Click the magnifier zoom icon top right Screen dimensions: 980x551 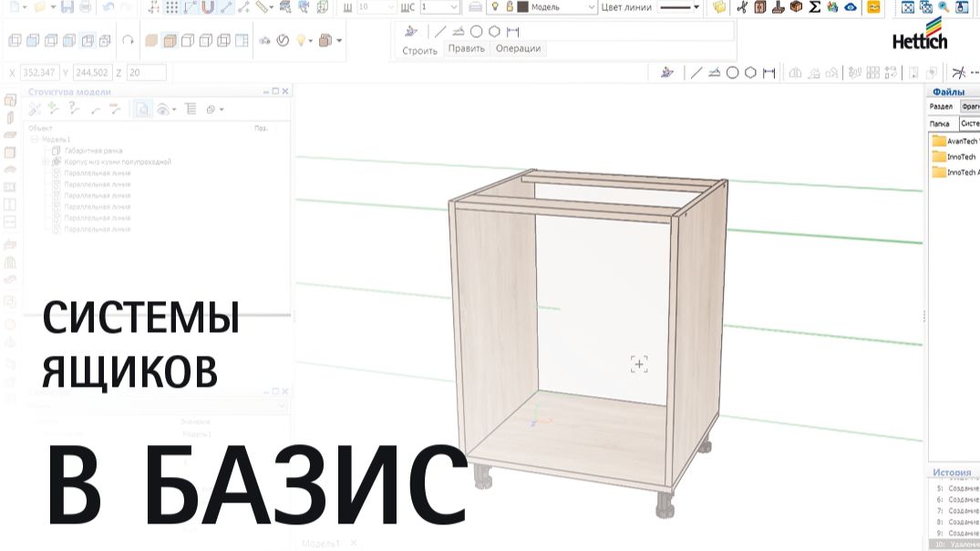click(x=944, y=7)
